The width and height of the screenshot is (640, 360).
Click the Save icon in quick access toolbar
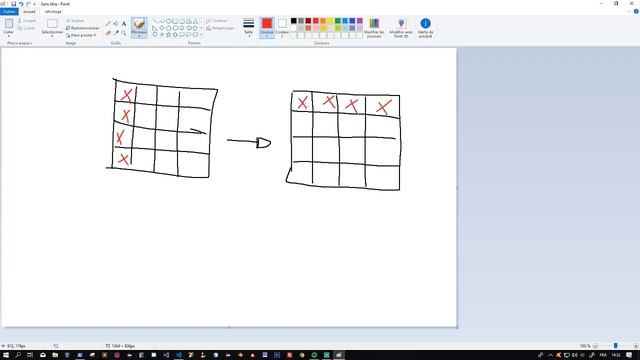13,4
